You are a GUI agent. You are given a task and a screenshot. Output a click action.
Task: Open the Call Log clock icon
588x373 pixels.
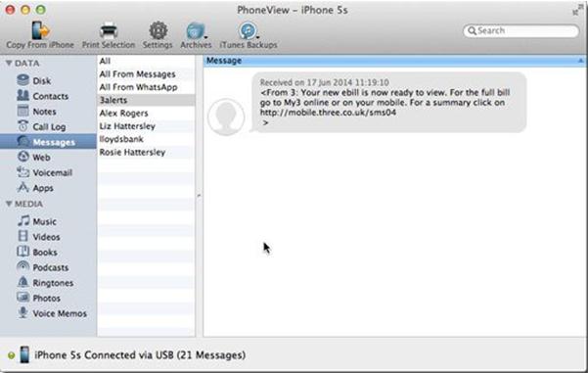23,126
